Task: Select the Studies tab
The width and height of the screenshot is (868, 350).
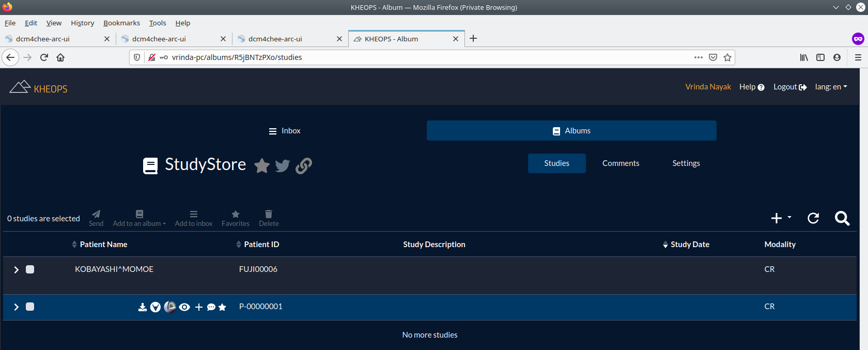Action: pos(556,163)
